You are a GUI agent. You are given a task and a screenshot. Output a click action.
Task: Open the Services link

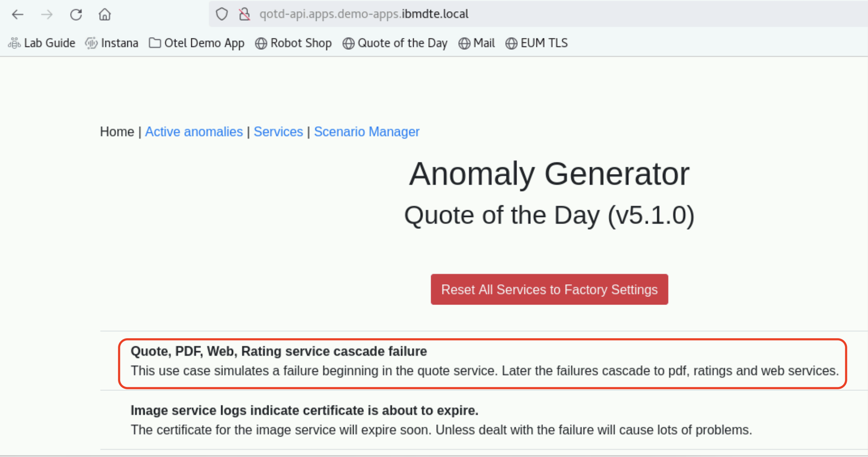[278, 132]
